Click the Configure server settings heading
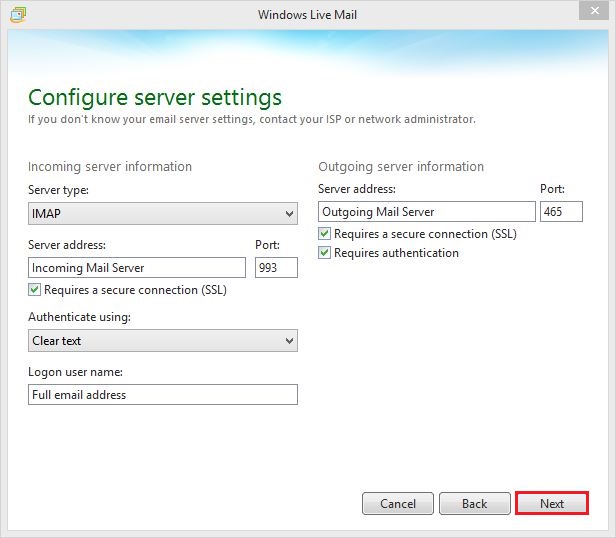The width and height of the screenshot is (616, 538). [x=155, y=97]
